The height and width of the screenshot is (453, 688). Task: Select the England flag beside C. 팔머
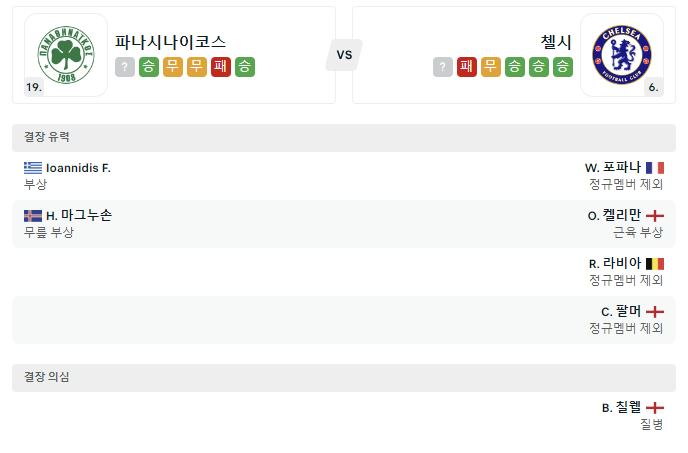[x=655, y=312]
